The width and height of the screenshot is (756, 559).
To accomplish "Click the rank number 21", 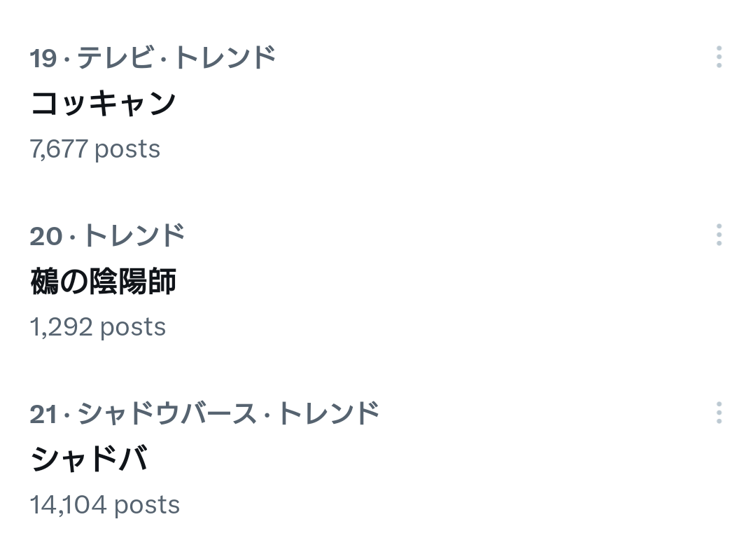I will 43,414.
